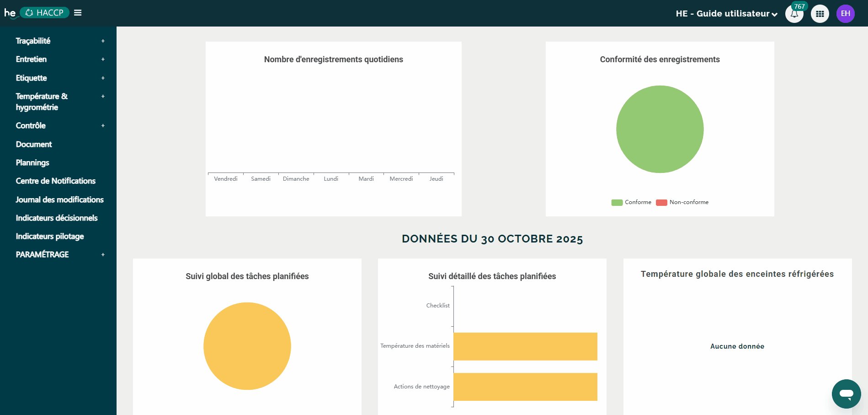Toggle the Non-conforme legend entry
Image resolution: width=868 pixels, height=415 pixels.
click(x=688, y=202)
